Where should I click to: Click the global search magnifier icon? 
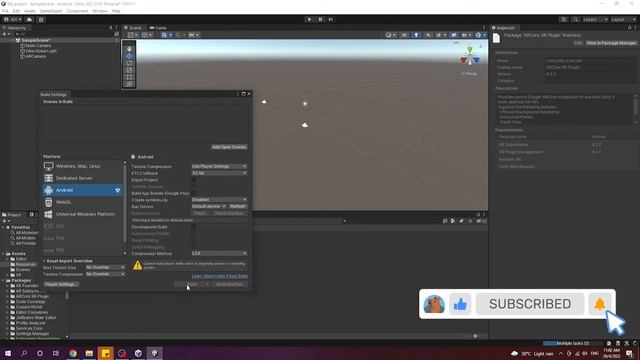click(x=576, y=19)
